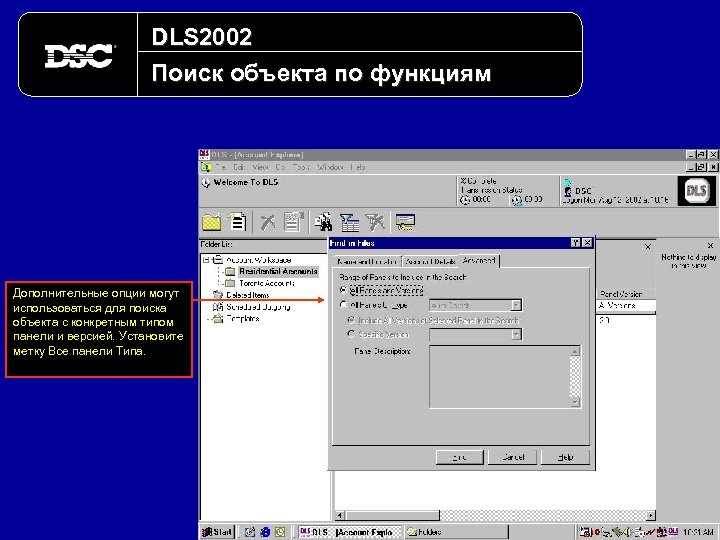Select the Specific Version radio button
Image resolution: width=720 pixels, height=540 pixels.
click(x=352, y=334)
